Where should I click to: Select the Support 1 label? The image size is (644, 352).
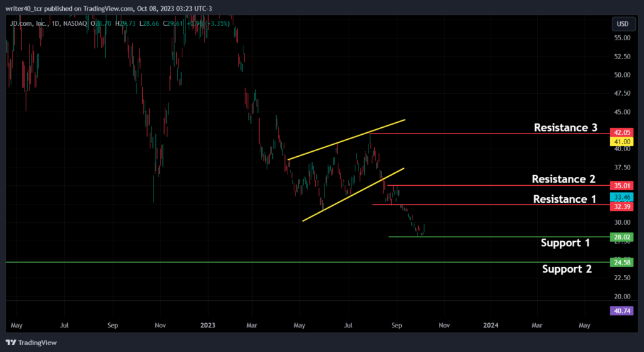coord(565,242)
